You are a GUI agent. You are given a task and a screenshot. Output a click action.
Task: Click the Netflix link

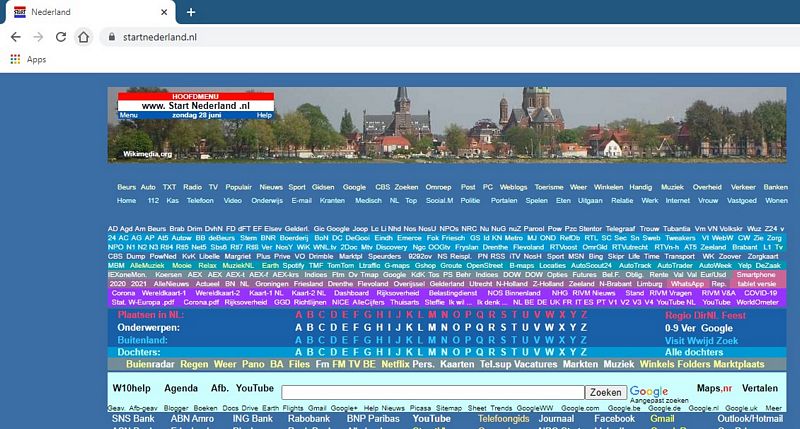click(395, 364)
